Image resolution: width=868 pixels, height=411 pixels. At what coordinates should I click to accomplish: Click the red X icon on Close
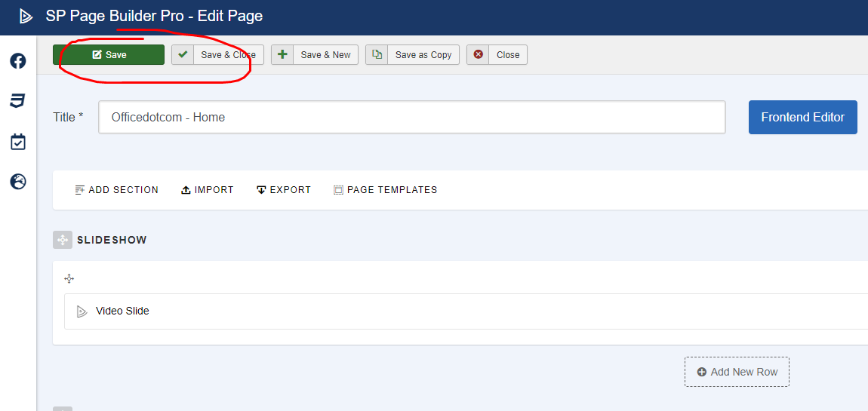click(478, 55)
